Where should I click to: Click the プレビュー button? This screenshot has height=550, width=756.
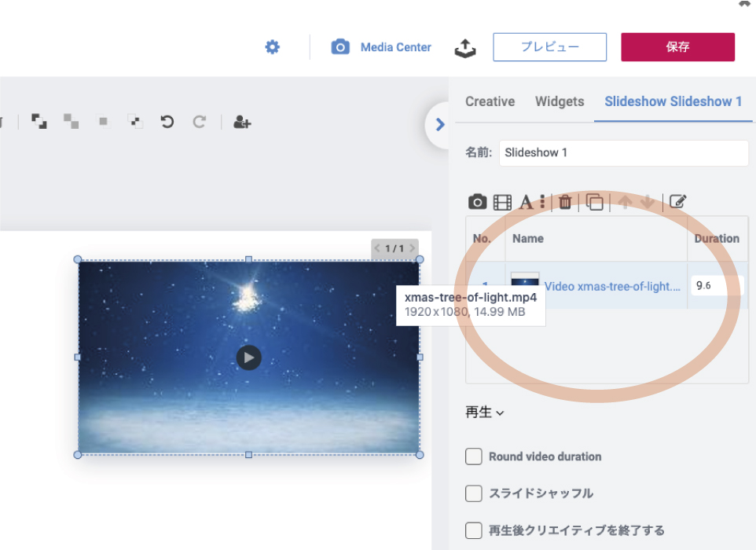tap(549, 47)
